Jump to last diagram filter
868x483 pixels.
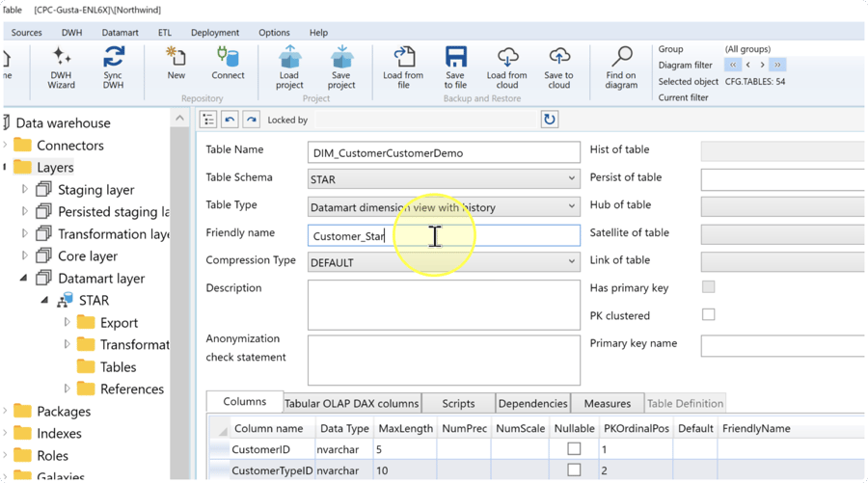coord(777,65)
